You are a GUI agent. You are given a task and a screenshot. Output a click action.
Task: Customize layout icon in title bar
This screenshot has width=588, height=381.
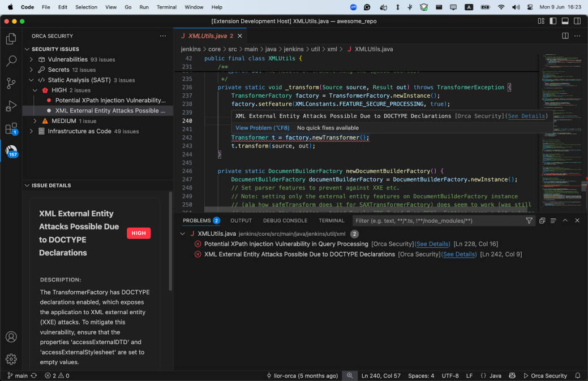coord(541,21)
